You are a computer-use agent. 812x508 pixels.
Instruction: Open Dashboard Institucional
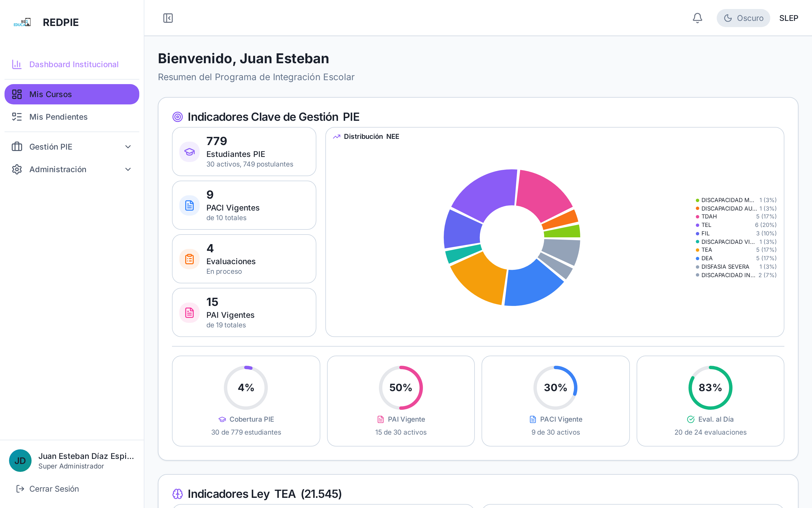[x=72, y=64]
